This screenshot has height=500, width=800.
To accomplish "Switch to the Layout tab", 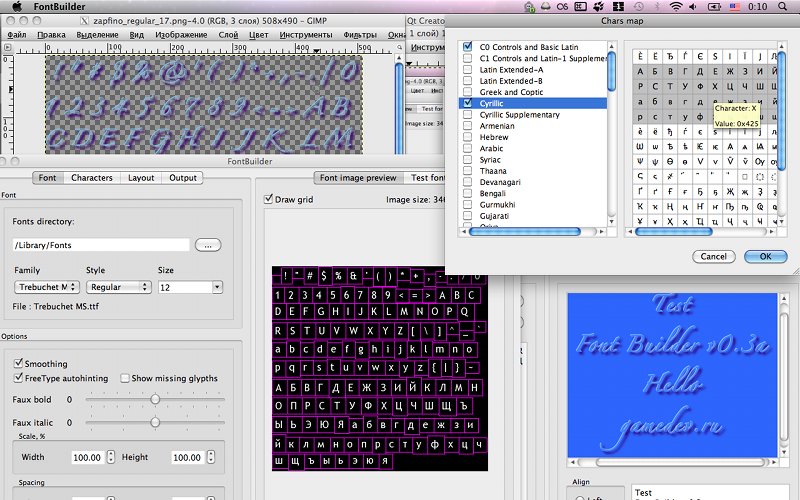I will click(x=141, y=178).
